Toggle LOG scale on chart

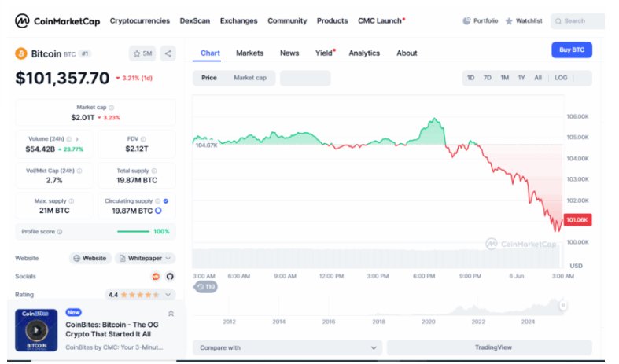tap(561, 78)
